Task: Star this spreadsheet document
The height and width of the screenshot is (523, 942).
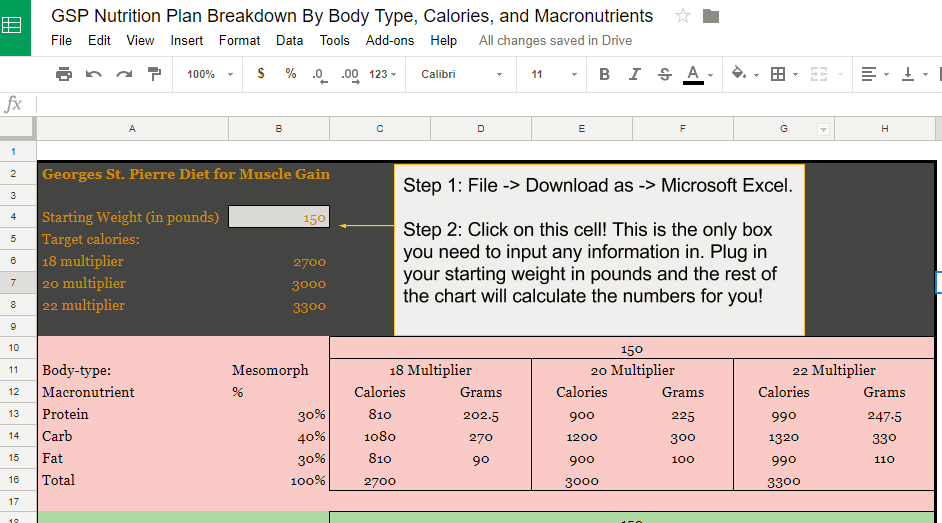Action: (682, 16)
